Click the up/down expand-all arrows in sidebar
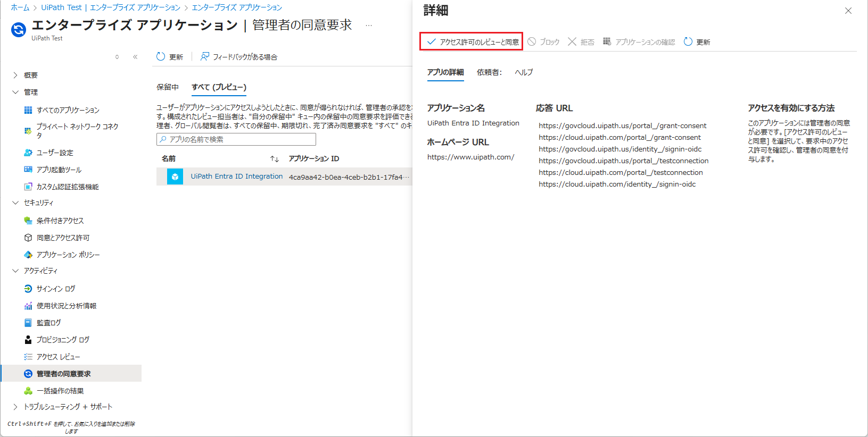This screenshot has width=868, height=437. coord(117,56)
